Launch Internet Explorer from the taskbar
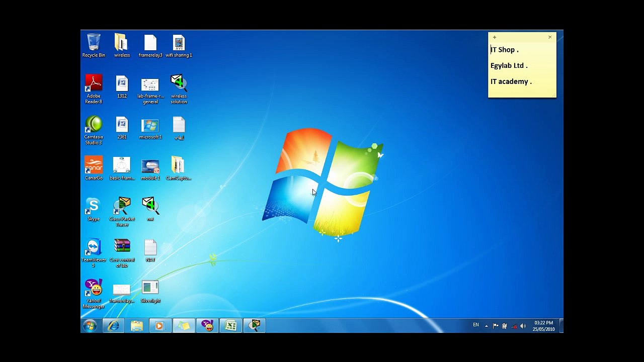 [114, 326]
